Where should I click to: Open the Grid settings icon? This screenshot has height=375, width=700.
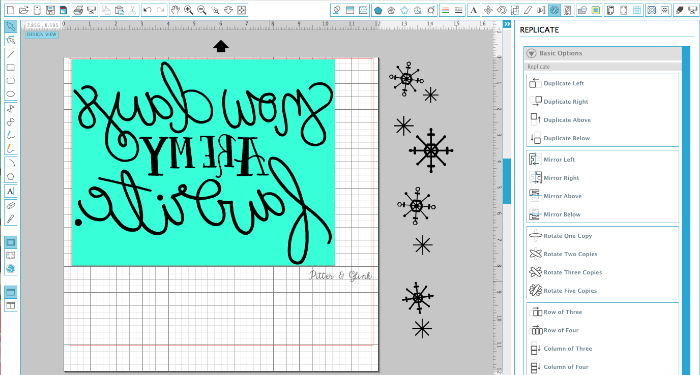pyautogui.click(x=637, y=9)
